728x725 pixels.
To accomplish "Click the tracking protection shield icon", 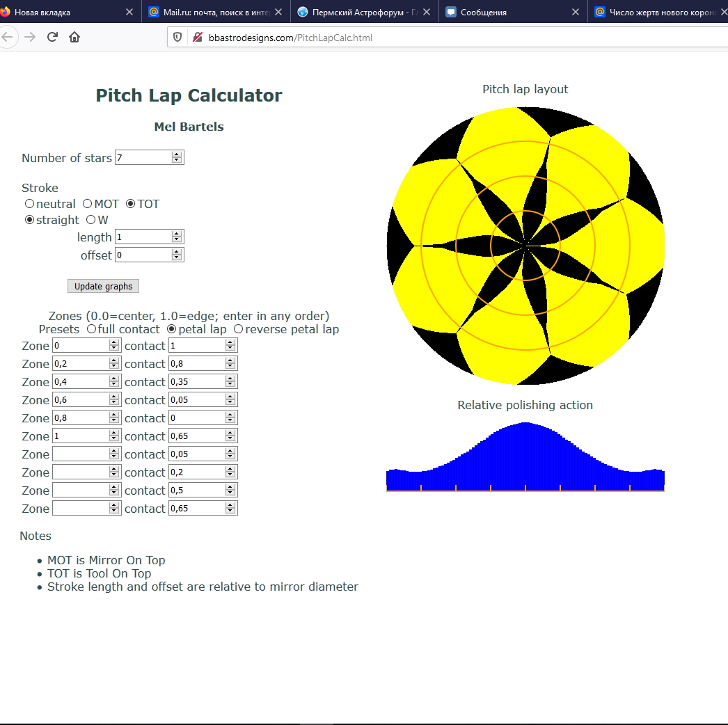I will pyautogui.click(x=177, y=38).
